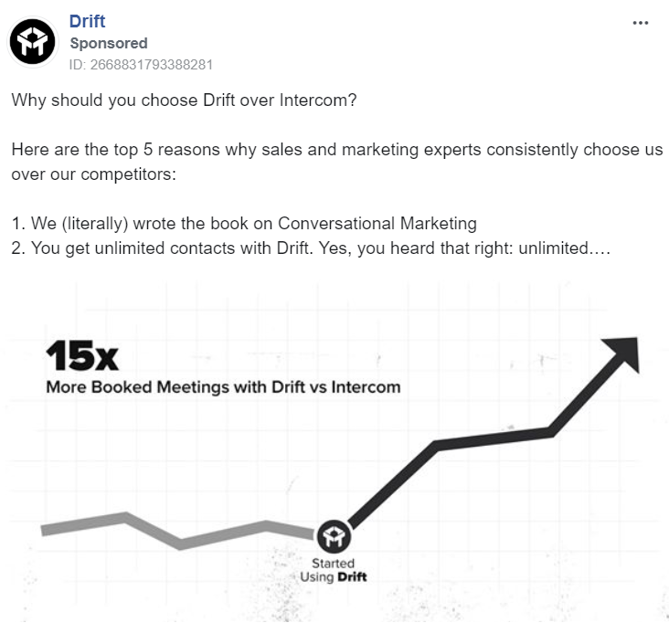Click the 'over our competitors:' line
The width and height of the screenshot is (669, 644).
(93, 174)
